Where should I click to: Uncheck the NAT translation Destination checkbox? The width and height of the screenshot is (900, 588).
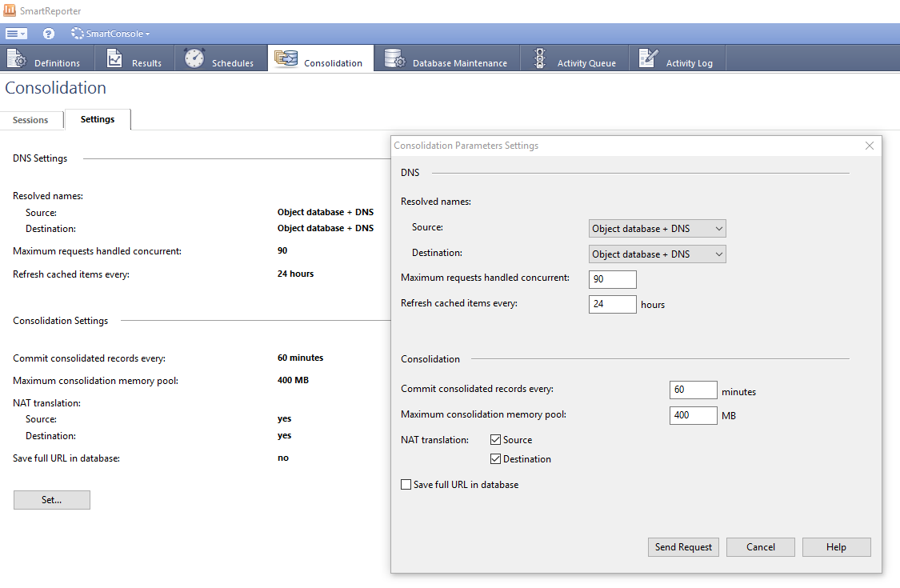coord(496,459)
